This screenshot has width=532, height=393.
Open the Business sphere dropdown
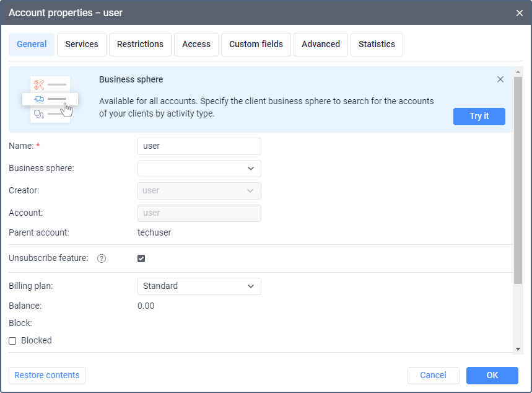pos(199,169)
